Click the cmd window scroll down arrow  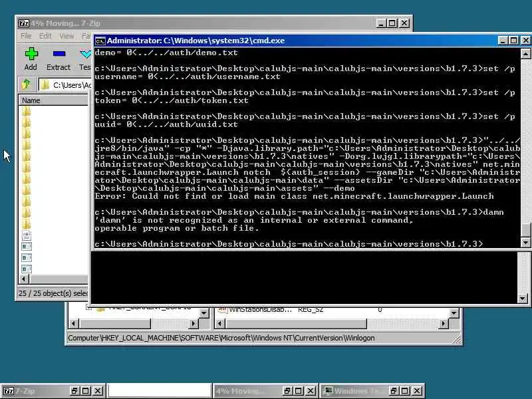(525, 242)
